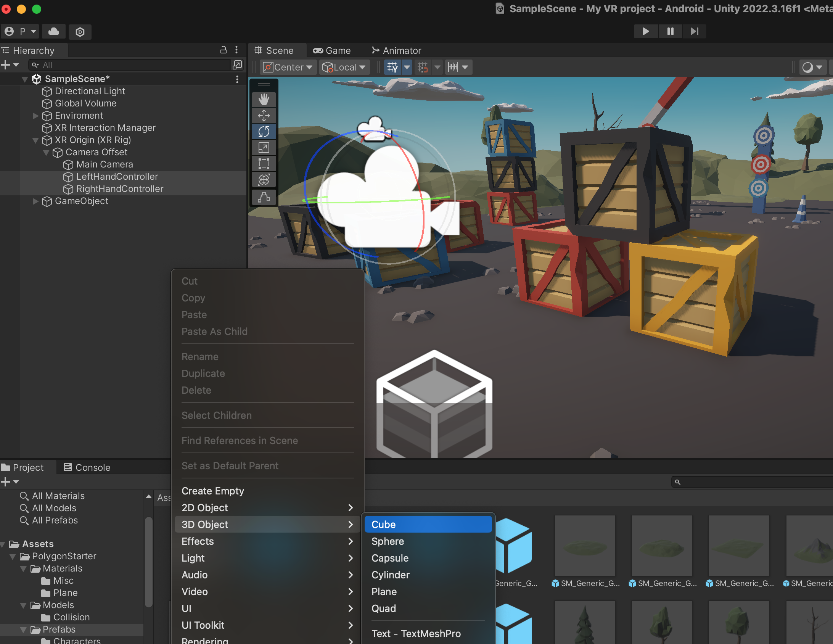Select the combined Transform tool
Viewport: 833px width, 644px height.
point(264,180)
